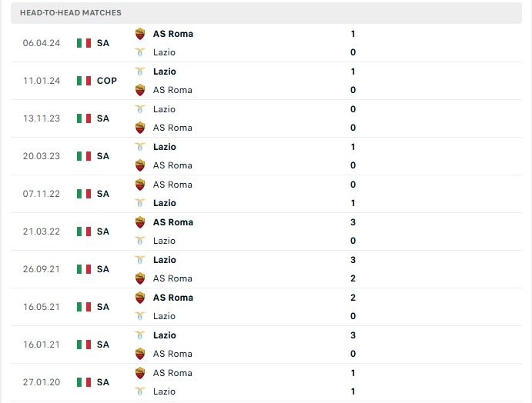The image size is (532, 403).
Task: Click Lazio crest in 16.01.21 match
Action: pos(140,335)
